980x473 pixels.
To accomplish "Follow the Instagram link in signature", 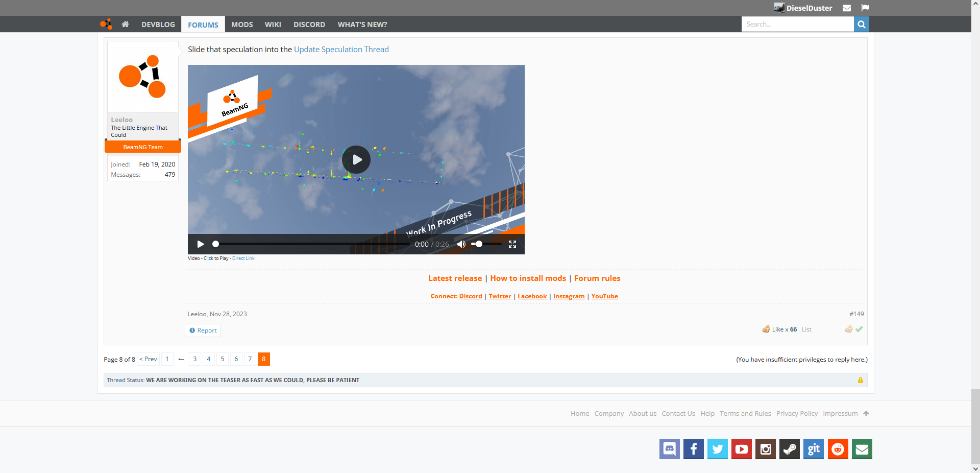I will [569, 296].
